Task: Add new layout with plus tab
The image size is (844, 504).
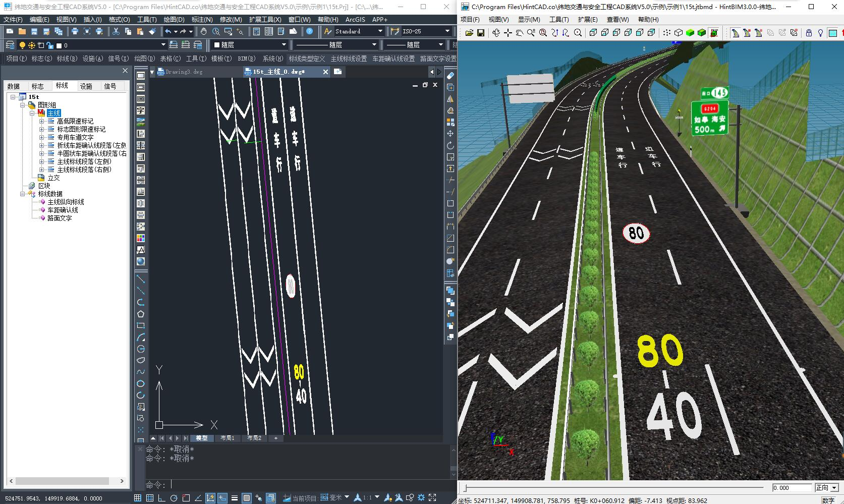Action: [276, 438]
